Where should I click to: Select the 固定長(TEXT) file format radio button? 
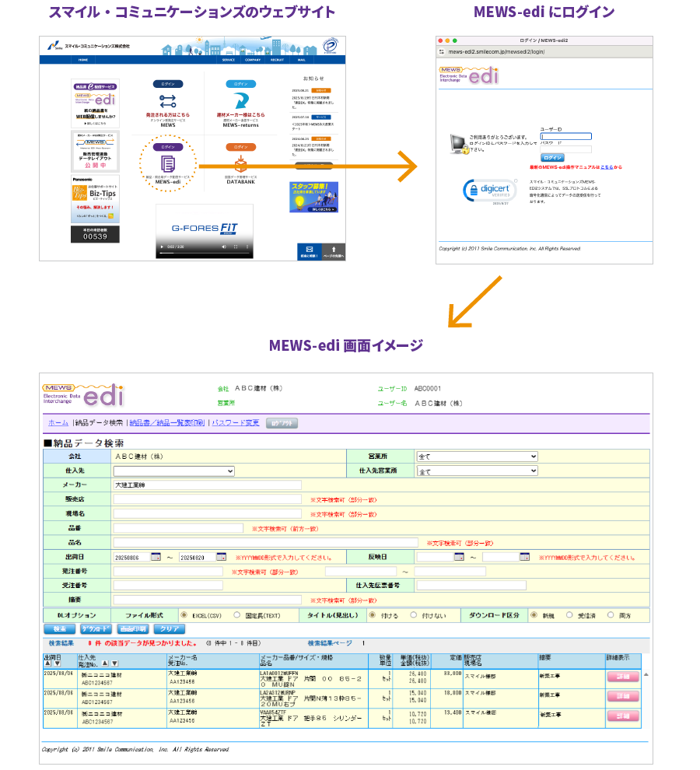tap(237, 614)
